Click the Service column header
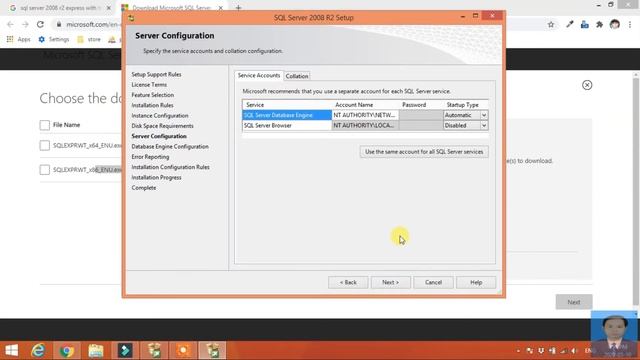This screenshot has height=360, width=640. (287, 105)
